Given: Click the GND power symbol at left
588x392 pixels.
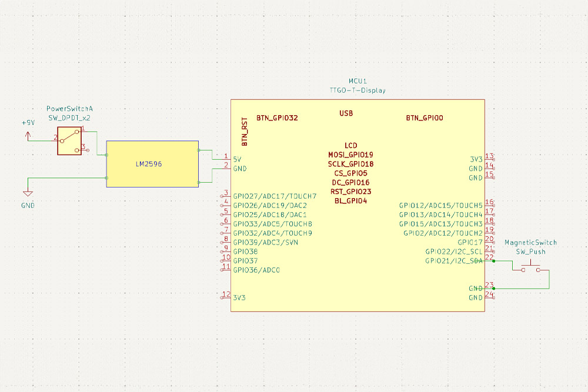Looking at the screenshot, I should 27,194.
